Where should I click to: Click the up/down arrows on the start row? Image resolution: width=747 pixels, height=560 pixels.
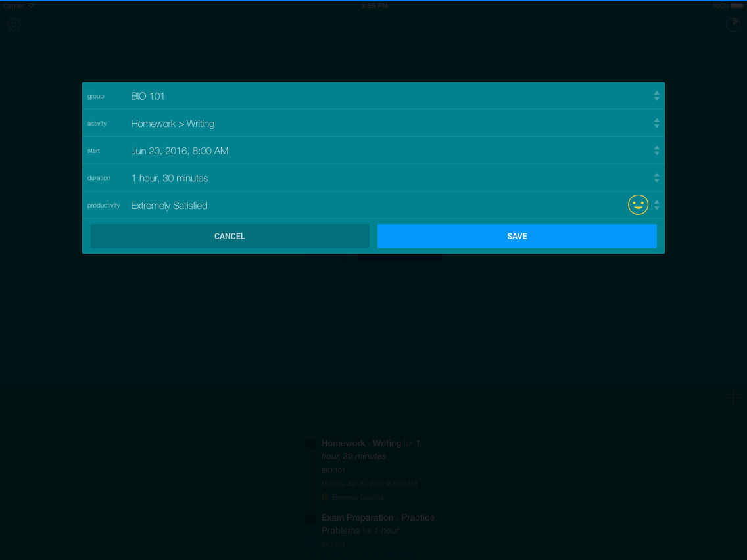click(x=656, y=151)
